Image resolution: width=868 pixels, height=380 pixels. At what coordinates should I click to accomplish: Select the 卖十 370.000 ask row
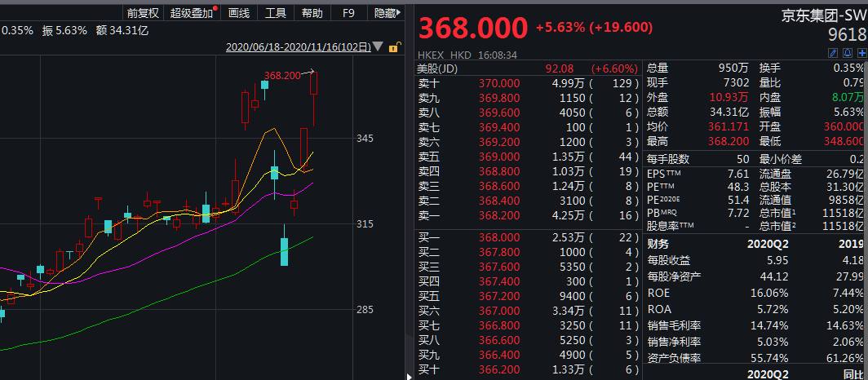point(528,83)
